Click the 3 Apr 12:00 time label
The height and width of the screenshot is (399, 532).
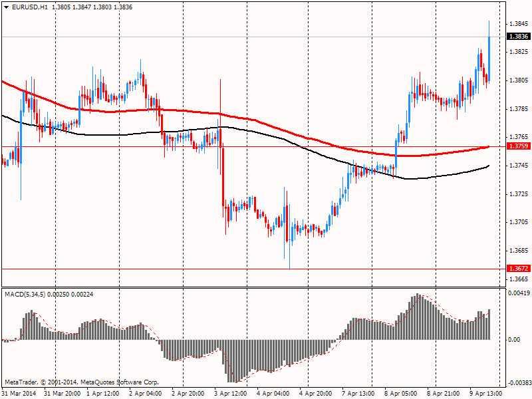[x=231, y=394]
